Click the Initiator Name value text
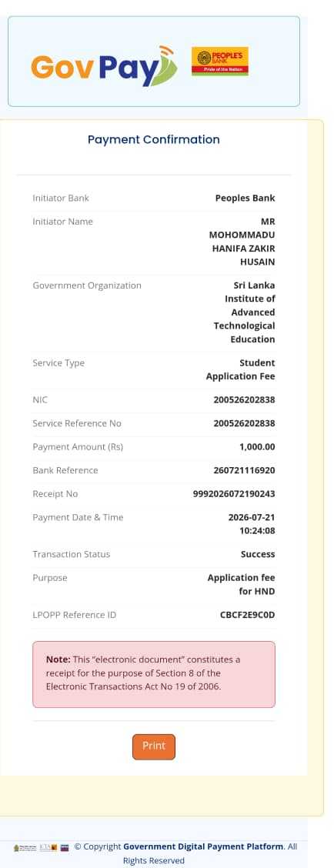The image size is (334, 868). [242, 242]
